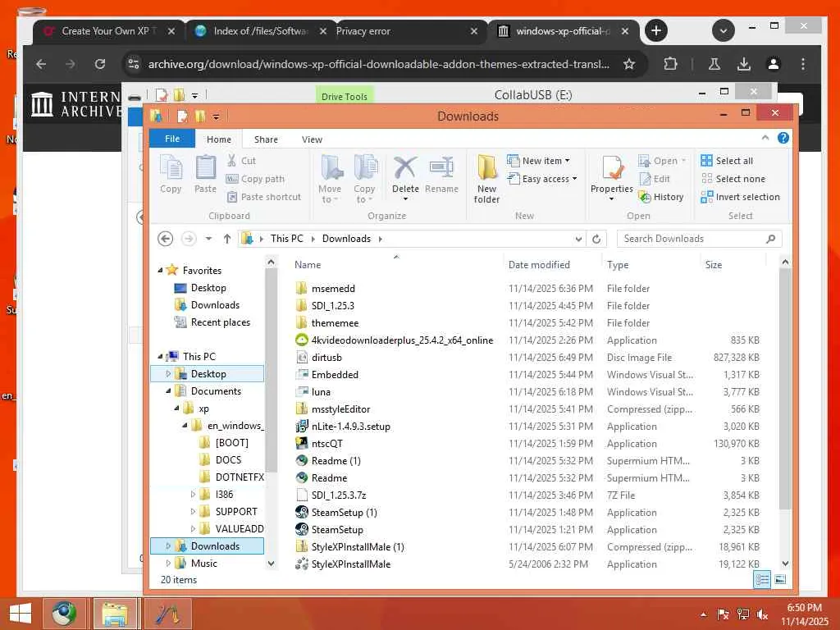Screen dimensions: 840x630
Task: Open the File ribbon tab
Action: tap(172, 138)
